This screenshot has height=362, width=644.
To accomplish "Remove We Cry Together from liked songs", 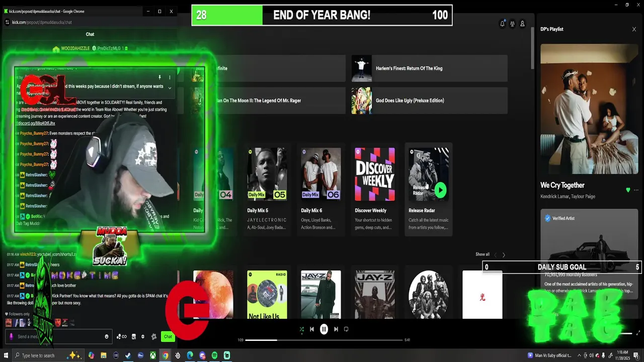I will [x=628, y=190].
